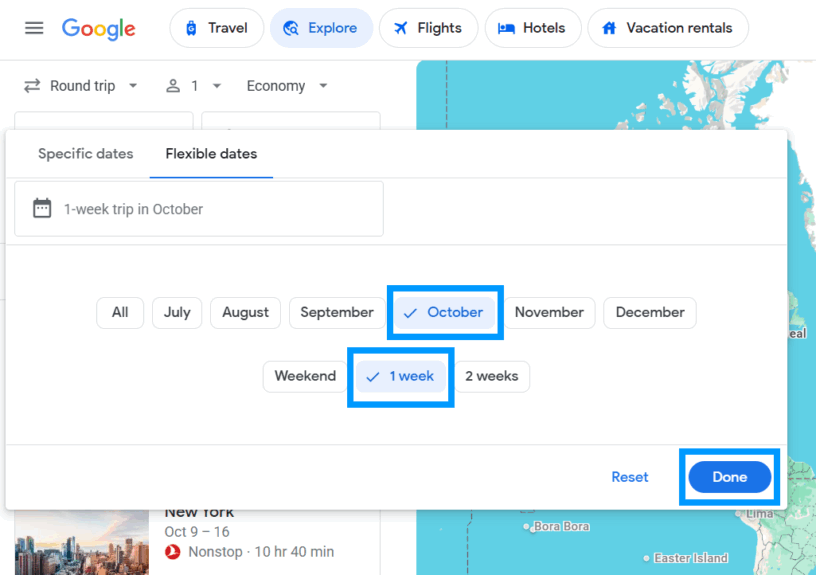Click the calendar icon in date field
Image resolution: width=816 pixels, height=575 pixels.
(42, 208)
